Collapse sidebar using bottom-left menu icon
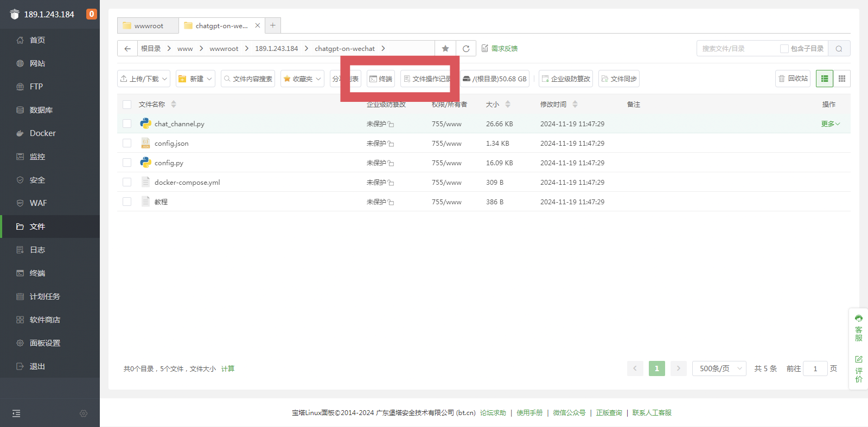 coord(16,413)
